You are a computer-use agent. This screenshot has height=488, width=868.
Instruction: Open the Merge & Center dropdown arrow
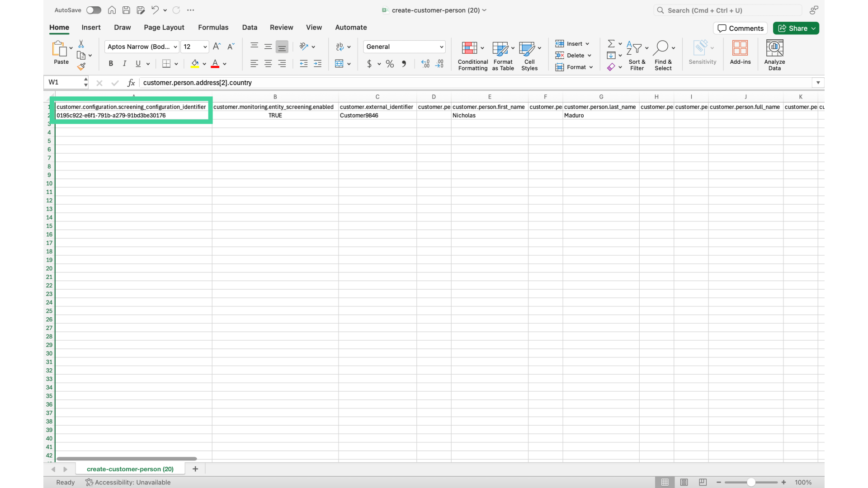pos(349,64)
